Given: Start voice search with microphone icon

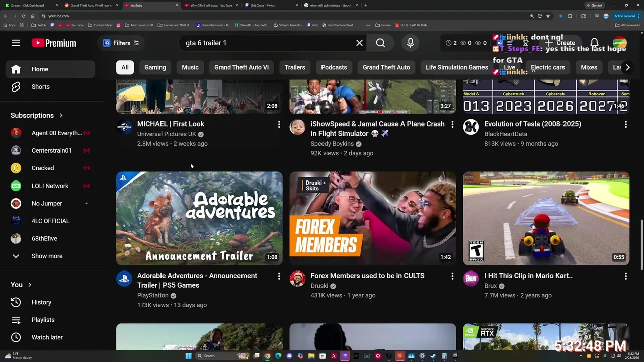Looking at the screenshot, I should point(411,43).
